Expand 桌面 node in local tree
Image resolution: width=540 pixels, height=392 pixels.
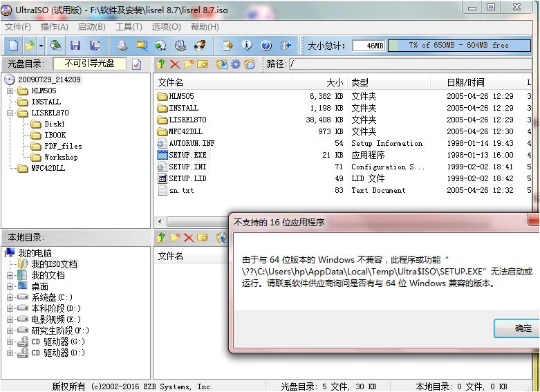point(10,287)
